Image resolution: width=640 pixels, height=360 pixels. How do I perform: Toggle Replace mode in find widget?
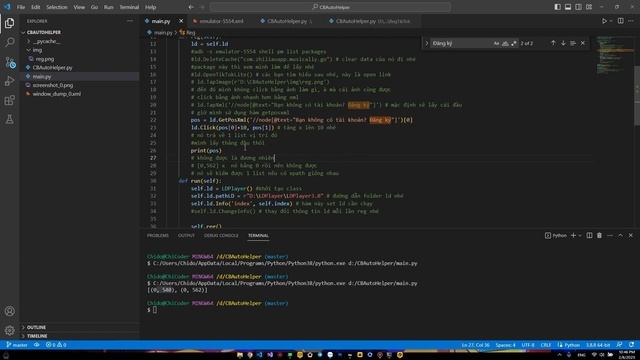(427, 43)
